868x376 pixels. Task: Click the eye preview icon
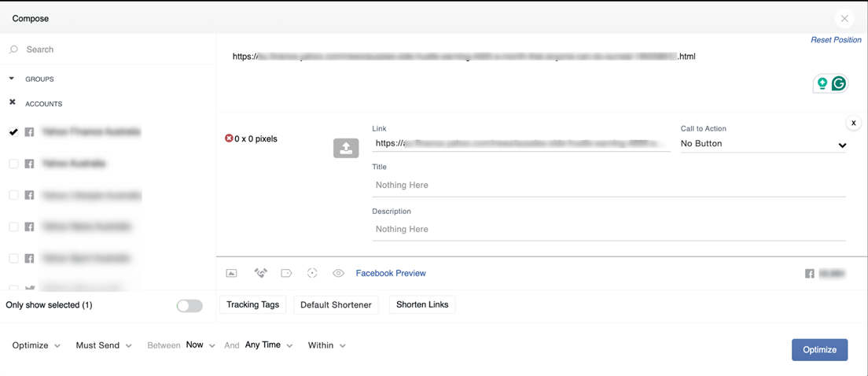339,273
